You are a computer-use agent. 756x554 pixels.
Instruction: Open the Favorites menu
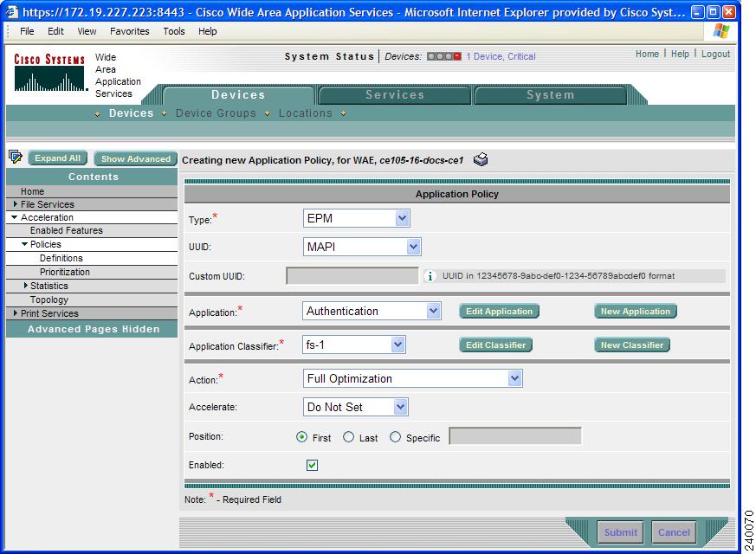(130, 31)
